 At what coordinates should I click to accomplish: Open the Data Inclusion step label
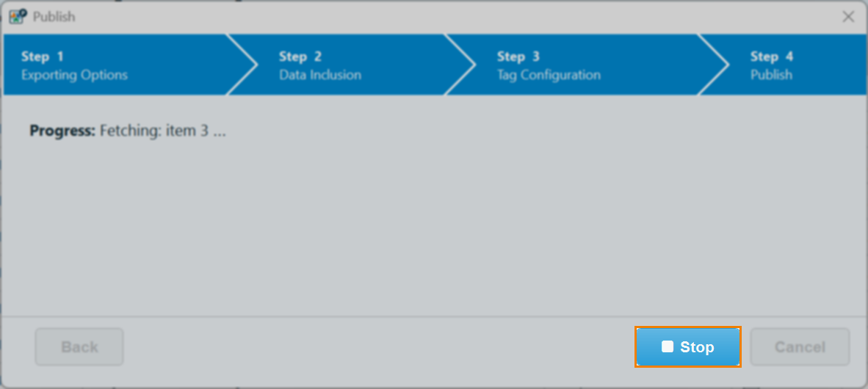320,75
